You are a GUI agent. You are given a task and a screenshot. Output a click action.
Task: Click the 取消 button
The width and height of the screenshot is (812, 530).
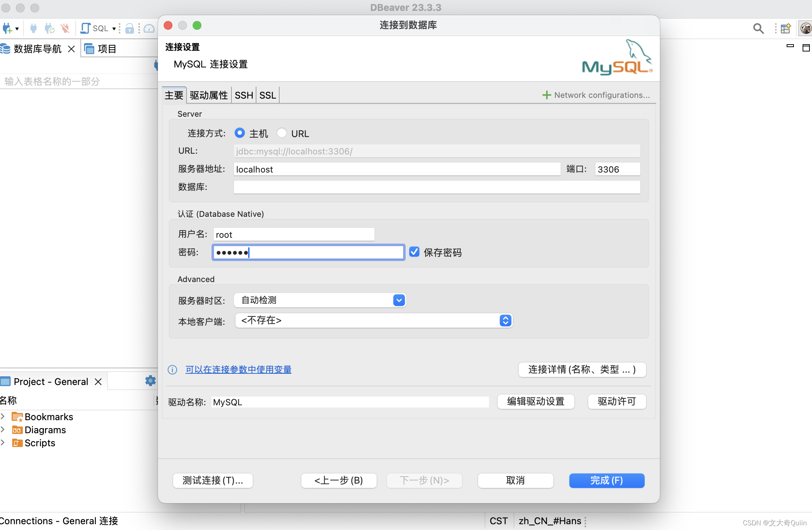point(515,480)
